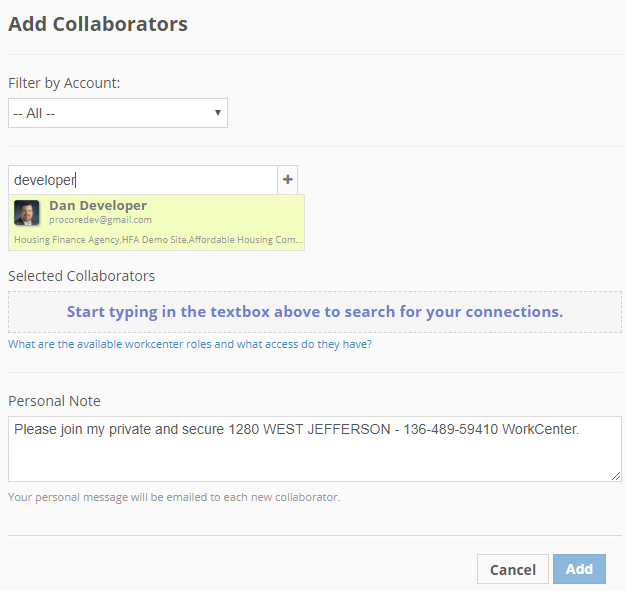Click the Add Collaborators heading

coord(98,24)
